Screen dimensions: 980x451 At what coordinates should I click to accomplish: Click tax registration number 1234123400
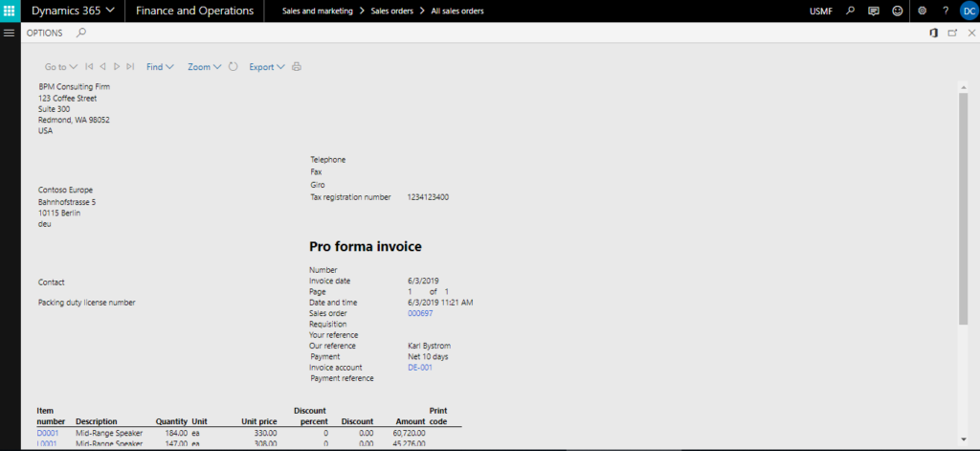tap(428, 197)
